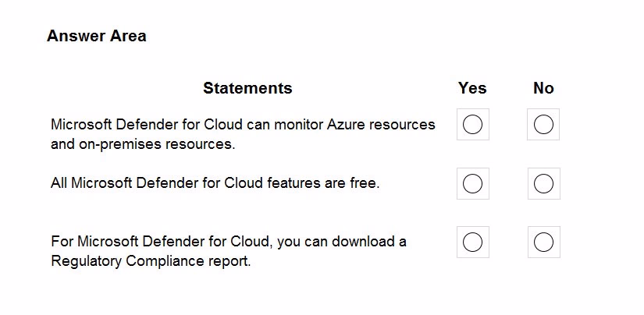Click the 'All Microsoft Defender for Cloud features' statement
This screenshot has width=644, height=315.
pyautogui.click(x=215, y=183)
